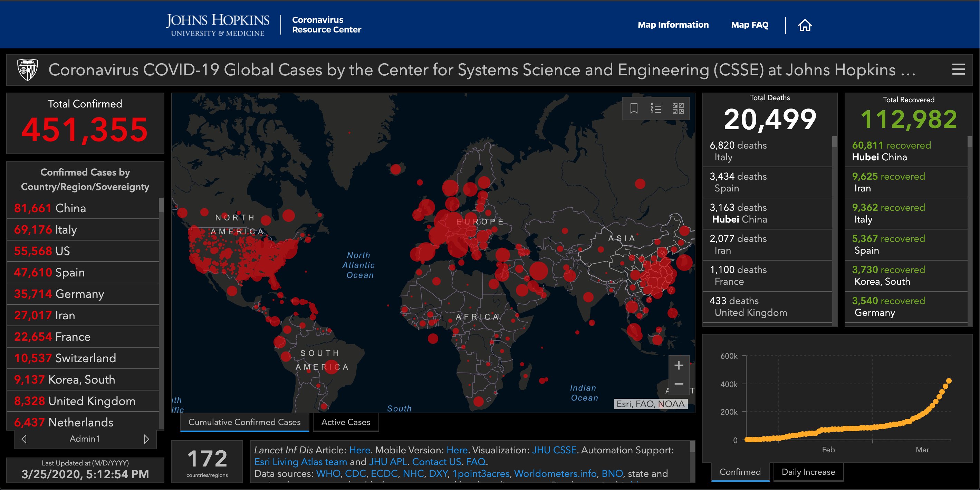
Task: Open the Map Information menu
Action: (x=673, y=25)
